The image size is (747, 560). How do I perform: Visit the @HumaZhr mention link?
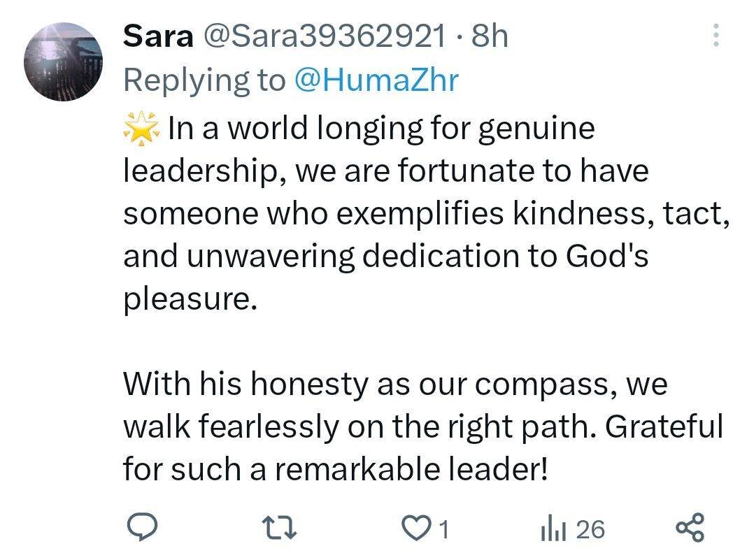point(376,80)
